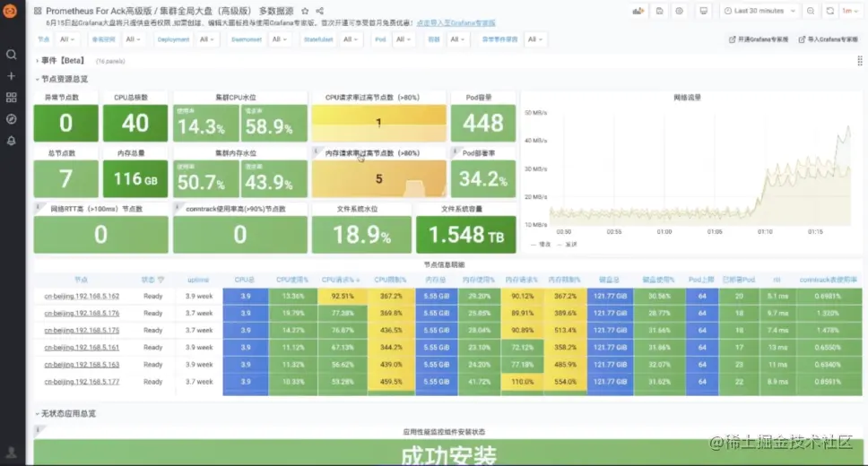Click the 节点信息明细 table title
The height and width of the screenshot is (466, 868).
click(444, 265)
